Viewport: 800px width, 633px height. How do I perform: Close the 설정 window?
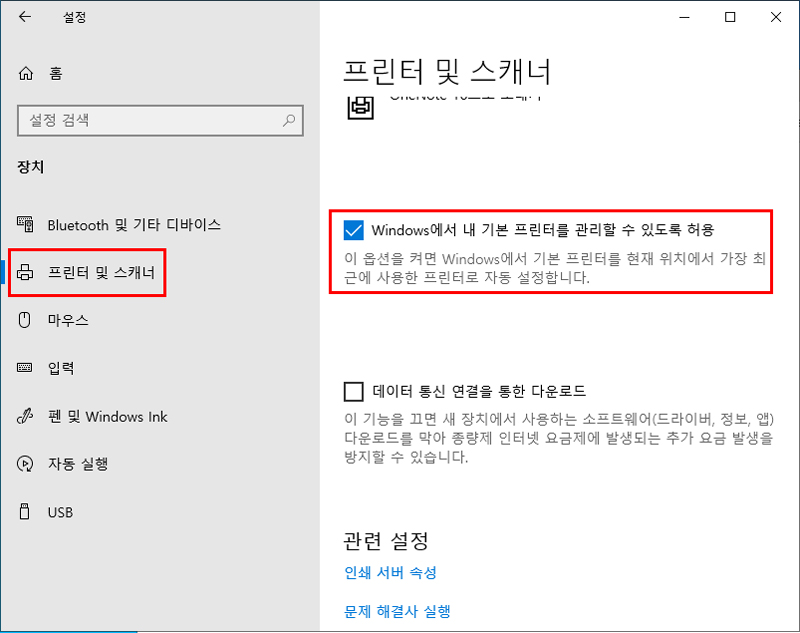tap(776, 17)
